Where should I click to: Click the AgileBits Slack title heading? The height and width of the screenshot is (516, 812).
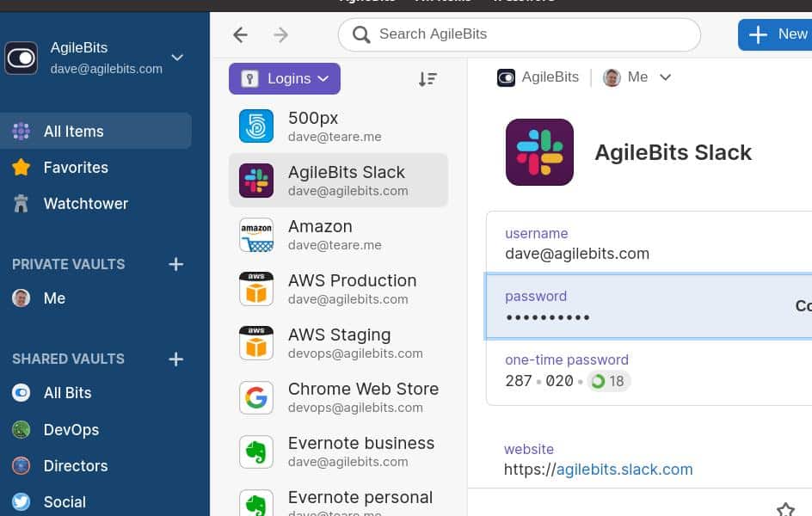coord(673,152)
